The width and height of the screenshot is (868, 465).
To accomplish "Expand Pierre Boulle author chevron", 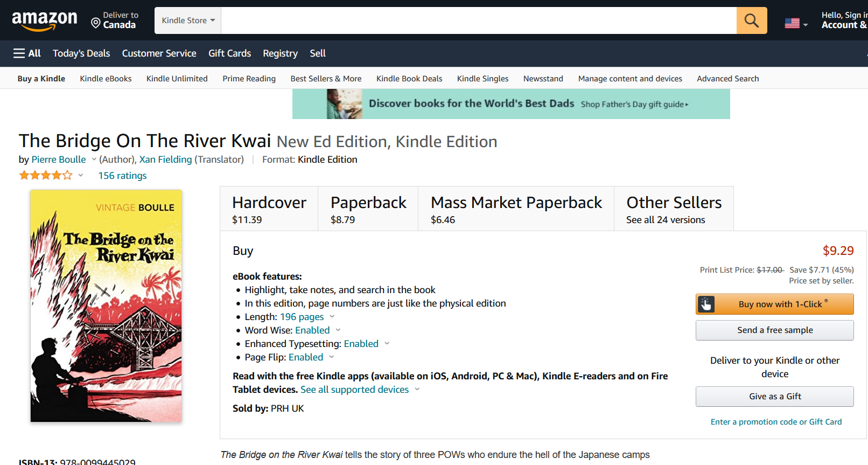I will coord(94,159).
